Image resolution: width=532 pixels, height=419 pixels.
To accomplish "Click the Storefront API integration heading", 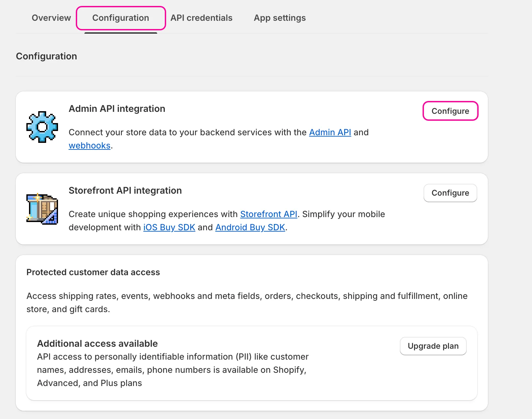I will [125, 190].
